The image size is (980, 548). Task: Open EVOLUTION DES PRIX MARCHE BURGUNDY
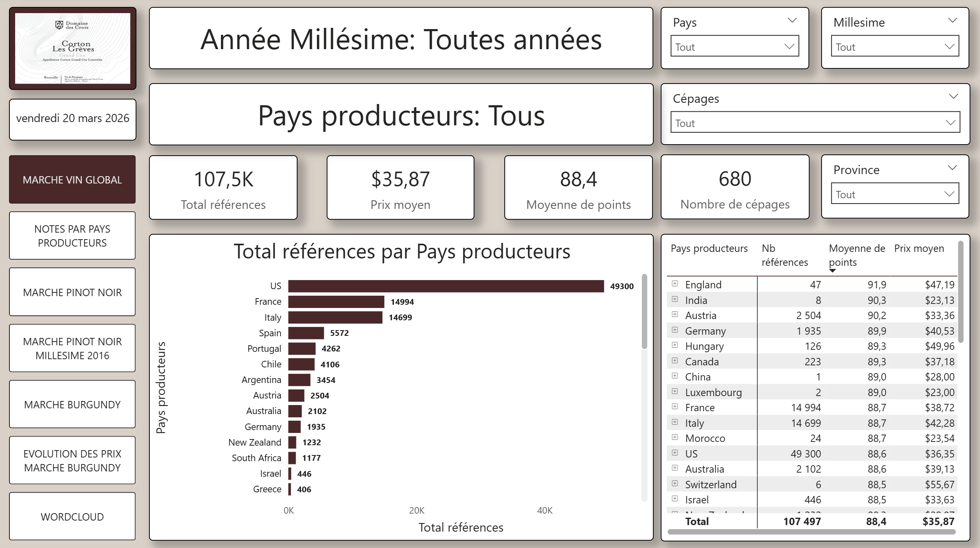[x=72, y=460]
